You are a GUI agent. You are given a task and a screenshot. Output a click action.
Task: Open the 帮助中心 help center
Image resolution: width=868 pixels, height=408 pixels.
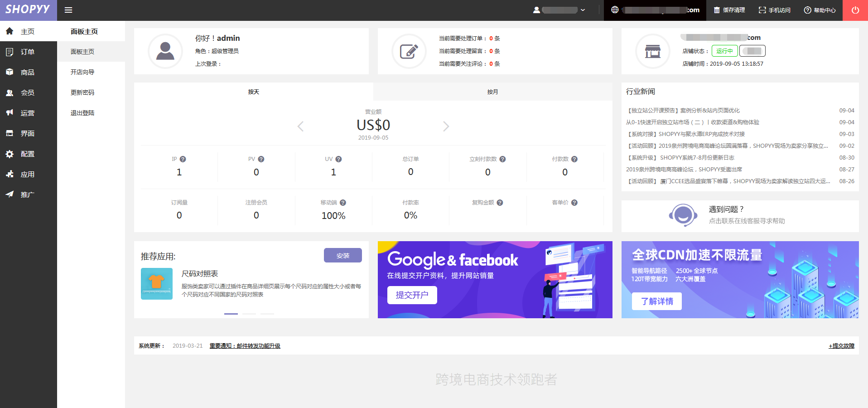tap(820, 10)
